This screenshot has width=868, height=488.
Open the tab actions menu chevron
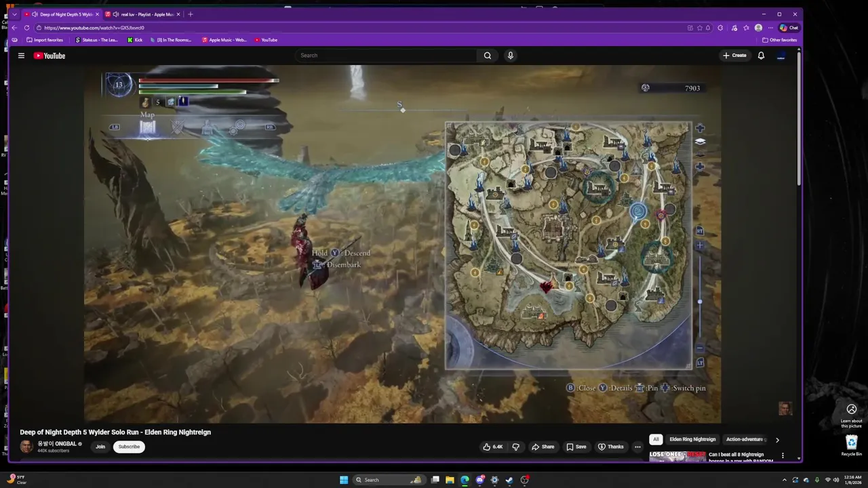tap(14, 14)
